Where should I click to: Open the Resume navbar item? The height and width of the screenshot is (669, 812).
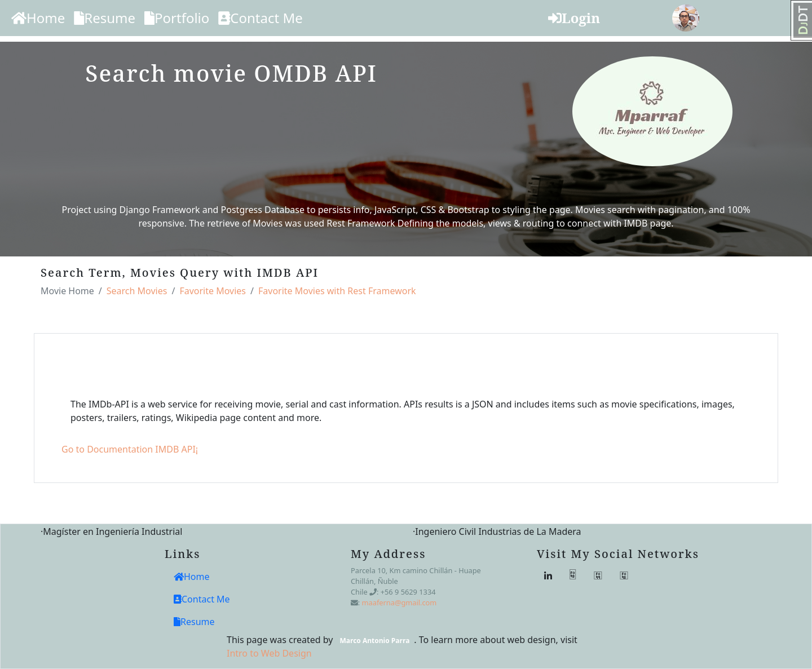coord(104,19)
